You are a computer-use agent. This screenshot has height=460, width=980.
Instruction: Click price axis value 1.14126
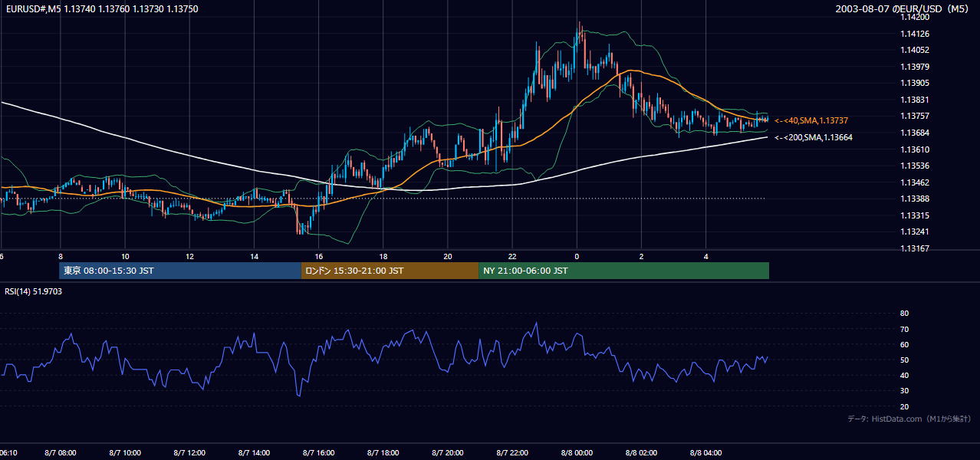[x=916, y=34]
